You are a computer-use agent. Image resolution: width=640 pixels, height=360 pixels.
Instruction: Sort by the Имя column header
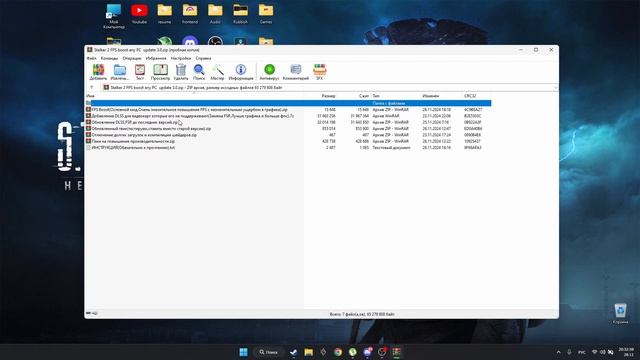(x=90, y=96)
